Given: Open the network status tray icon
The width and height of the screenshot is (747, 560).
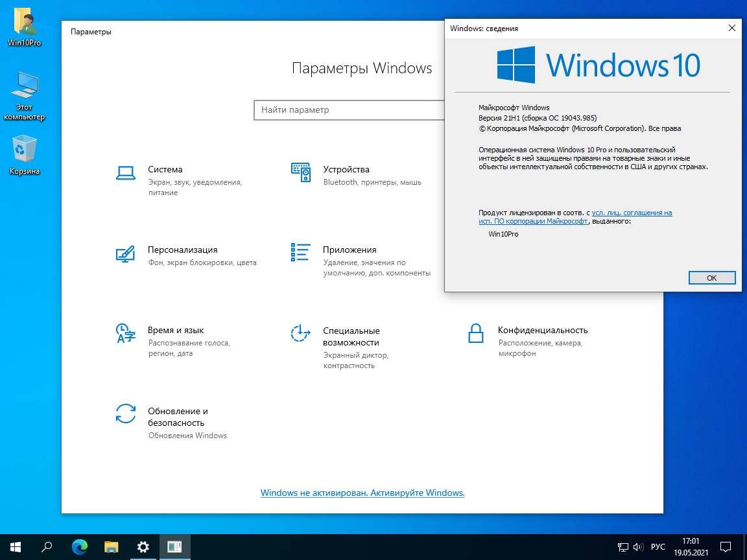Looking at the screenshot, I should tap(622, 547).
